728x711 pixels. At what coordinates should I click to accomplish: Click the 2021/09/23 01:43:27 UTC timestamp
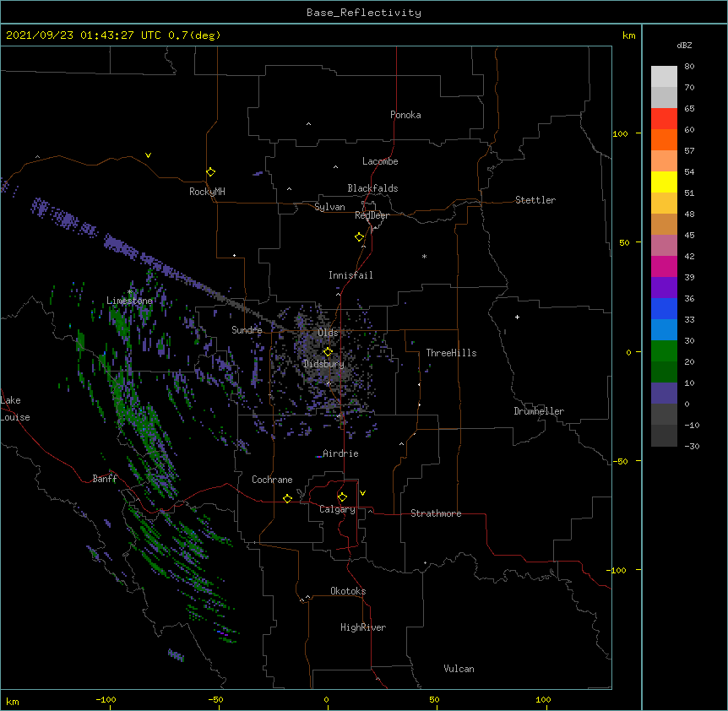(x=84, y=35)
